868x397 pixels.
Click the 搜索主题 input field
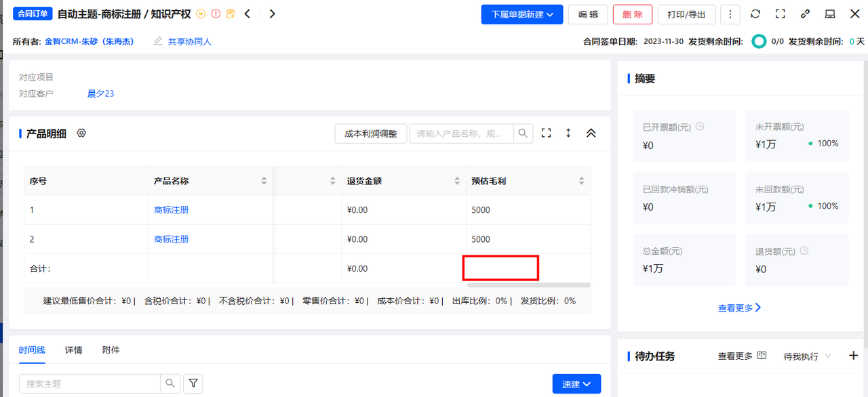pos(90,383)
